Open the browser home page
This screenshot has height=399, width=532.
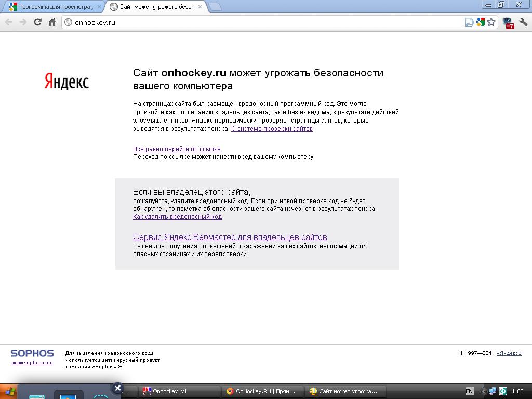[x=52, y=22]
